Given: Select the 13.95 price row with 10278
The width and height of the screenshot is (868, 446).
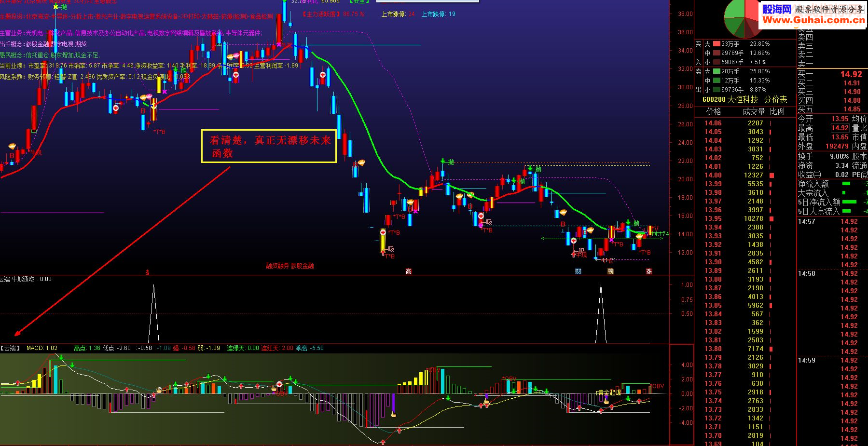Looking at the screenshot, I should pos(744,218).
